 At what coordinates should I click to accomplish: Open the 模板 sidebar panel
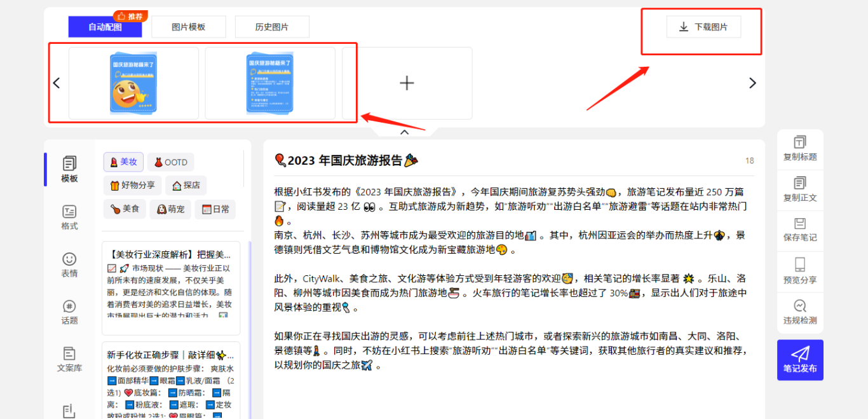click(69, 169)
